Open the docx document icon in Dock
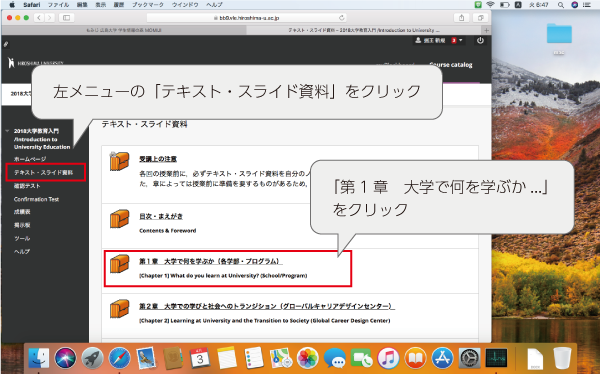Image resolution: width=600 pixels, height=374 pixels. coord(535,359)
